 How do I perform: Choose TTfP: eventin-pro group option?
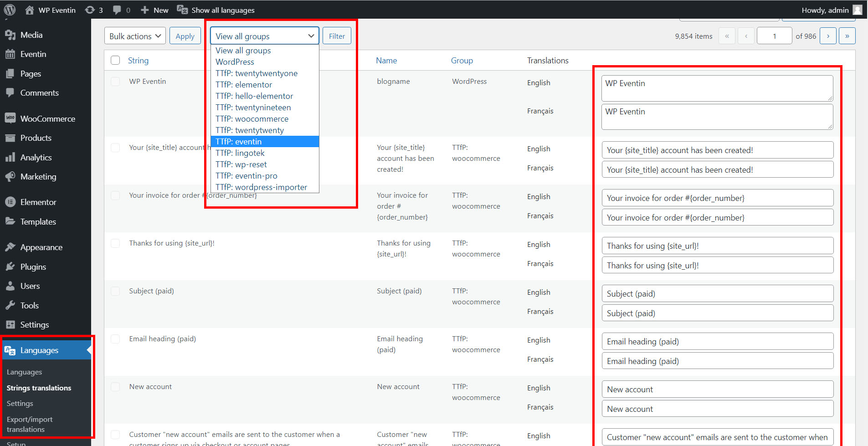pos(265,176)
